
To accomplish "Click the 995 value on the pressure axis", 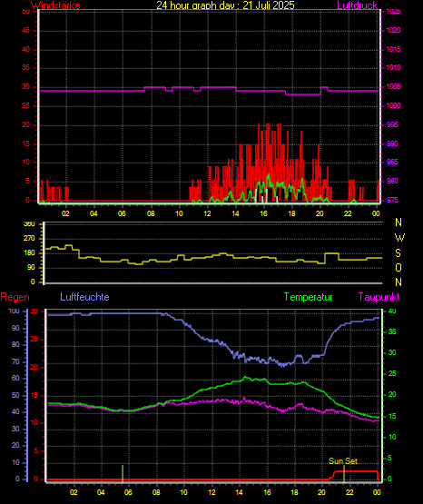I will click(392, 124).
